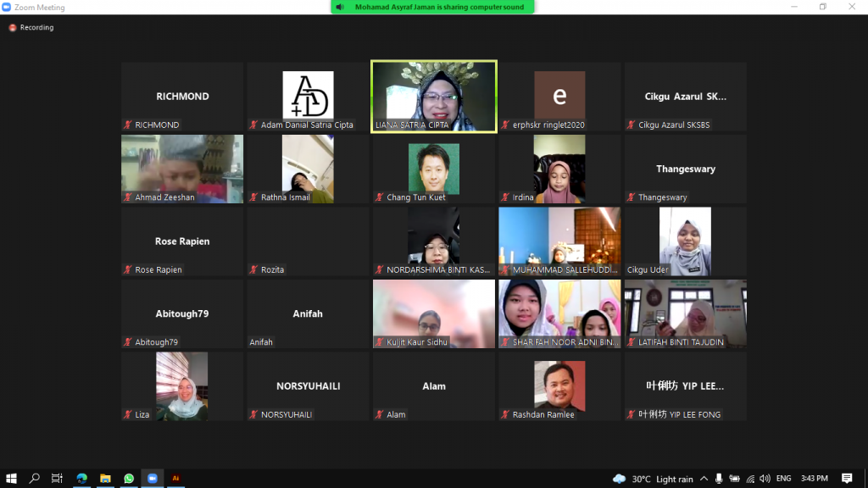Open the weather widget showing 30°C Light rain

coord(653,479)
